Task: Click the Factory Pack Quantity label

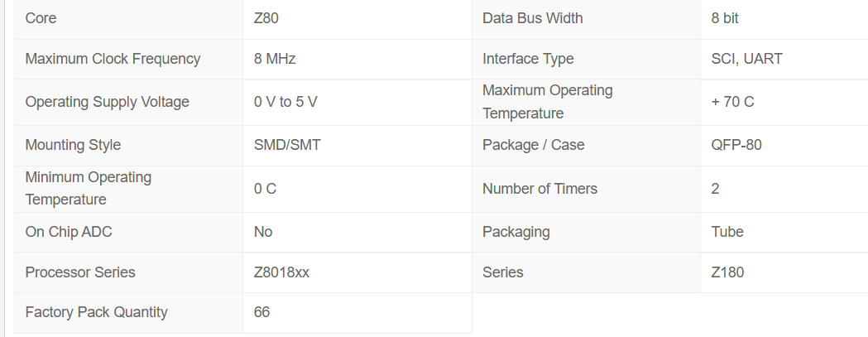Action: point(96,313)
